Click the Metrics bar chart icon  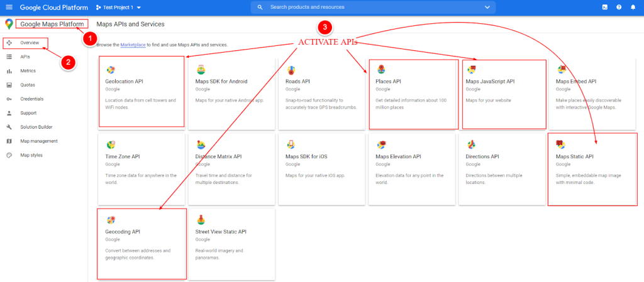(9, 71)
